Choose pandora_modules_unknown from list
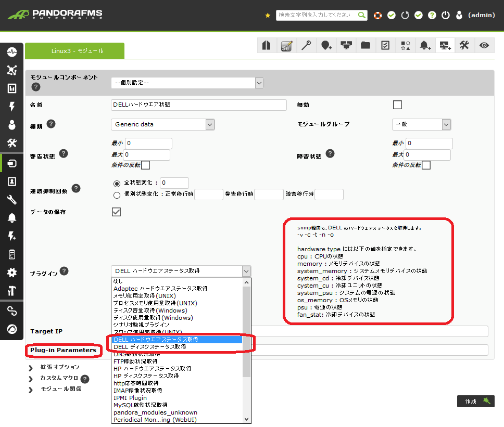The image size is (504, 427). click(177, 412)
